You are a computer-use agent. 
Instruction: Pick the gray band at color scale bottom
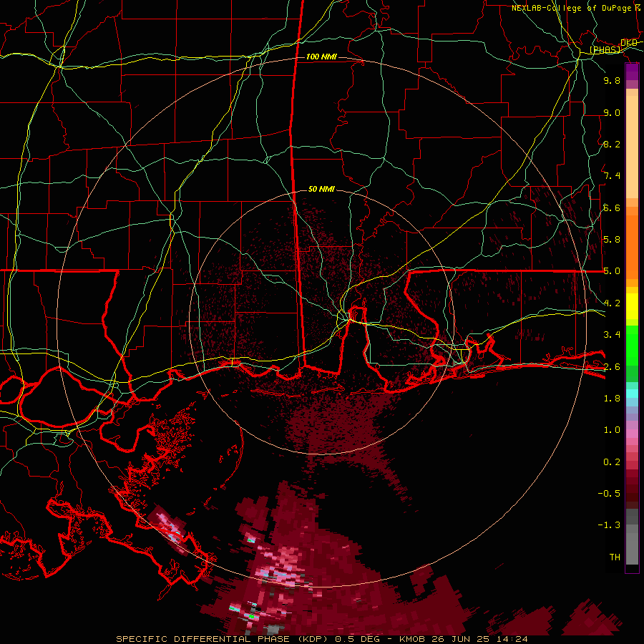coord(632,548)
